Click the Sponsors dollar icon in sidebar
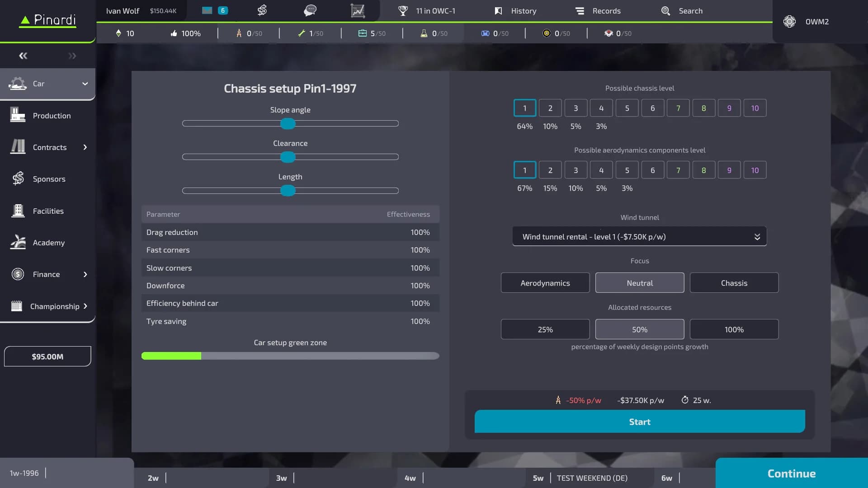The height and width of the screenshot is (488, 868). click(x=18, y=178)
